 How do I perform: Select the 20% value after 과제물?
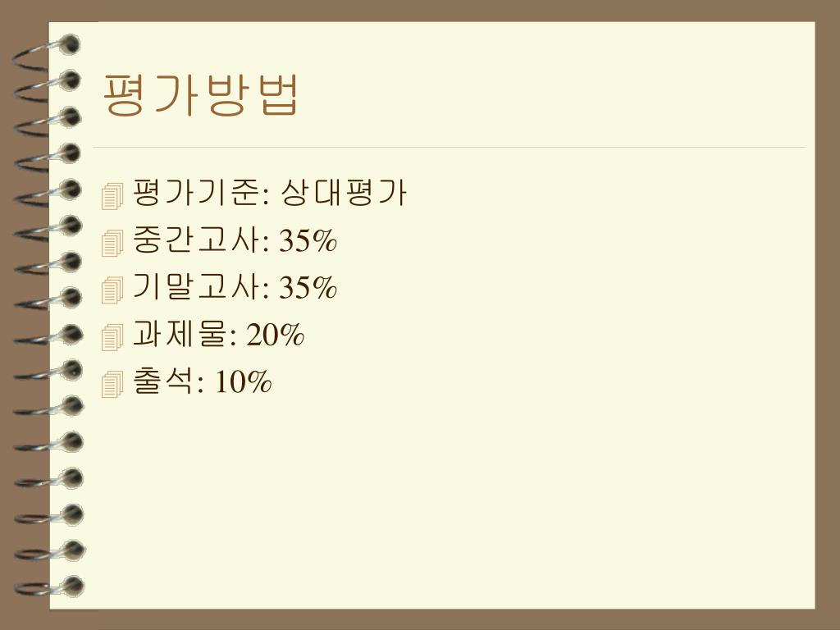(x=276, y=335)
